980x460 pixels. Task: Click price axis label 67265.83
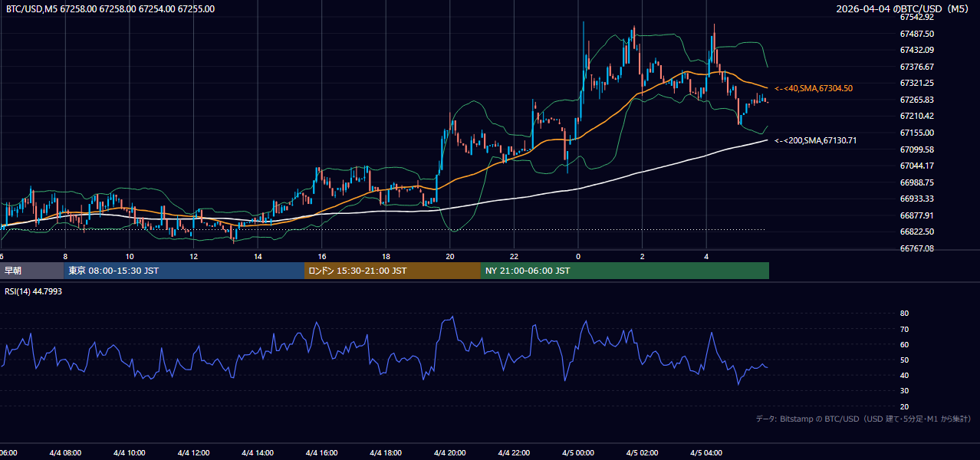(916, 100)
